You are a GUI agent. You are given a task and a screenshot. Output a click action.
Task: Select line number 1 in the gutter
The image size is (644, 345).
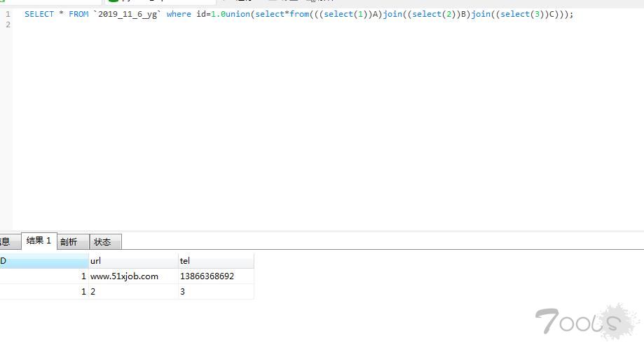click(8, 14)
